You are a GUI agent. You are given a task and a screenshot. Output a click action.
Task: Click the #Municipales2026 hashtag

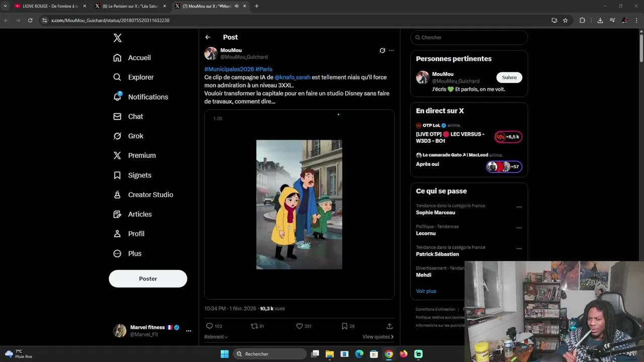click(229, 69)
